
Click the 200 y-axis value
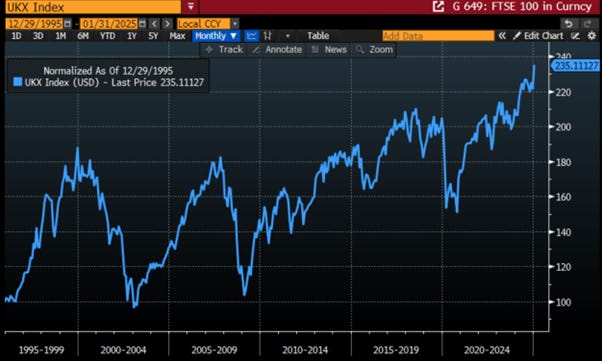click(x=563, y=127)
